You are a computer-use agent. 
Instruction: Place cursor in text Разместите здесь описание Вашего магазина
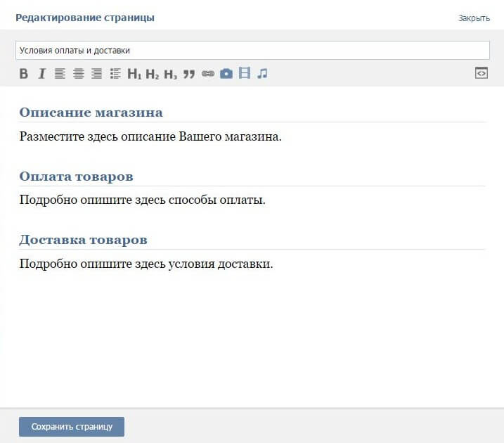(150, 136)
